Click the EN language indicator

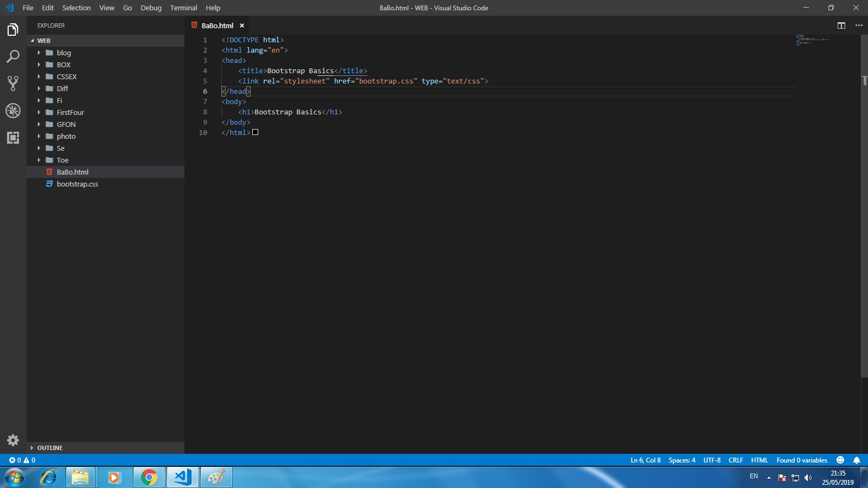tap(754, 477)
